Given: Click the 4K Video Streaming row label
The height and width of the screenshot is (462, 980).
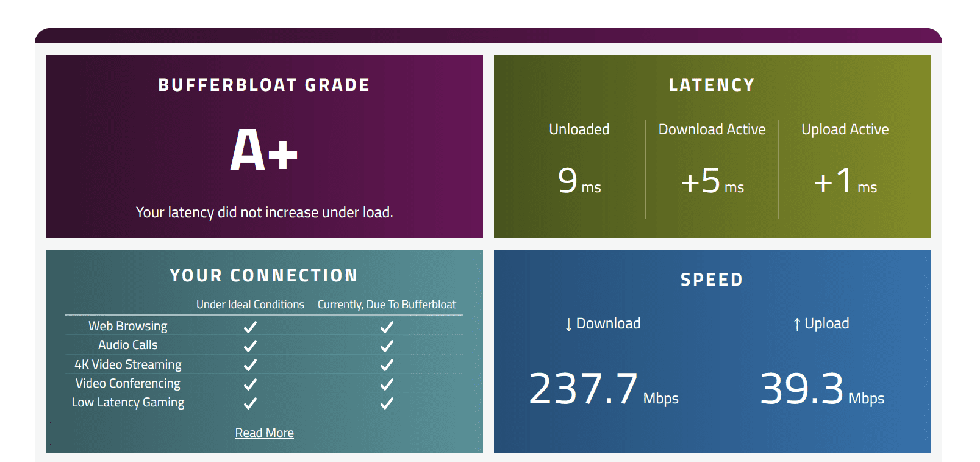Looking at the screenshot, I should [x=128, y=364].
